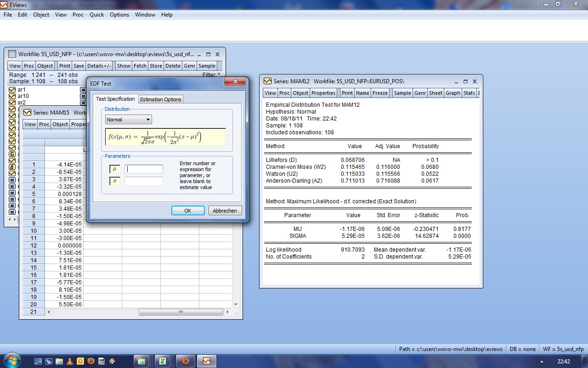
Task: Confirm the EDF Test with OK
Action: tap(188, 211)
